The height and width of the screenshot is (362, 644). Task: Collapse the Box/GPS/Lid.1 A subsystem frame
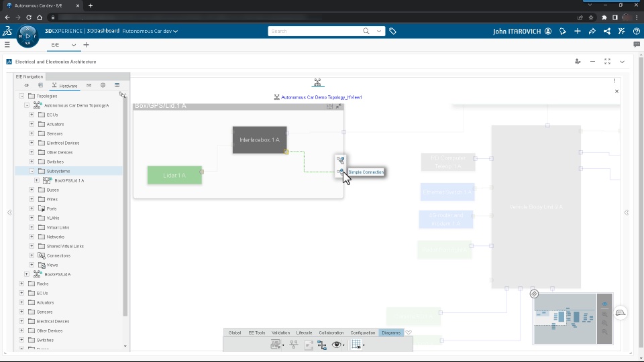pyautogui.click(x=338, y=107)
